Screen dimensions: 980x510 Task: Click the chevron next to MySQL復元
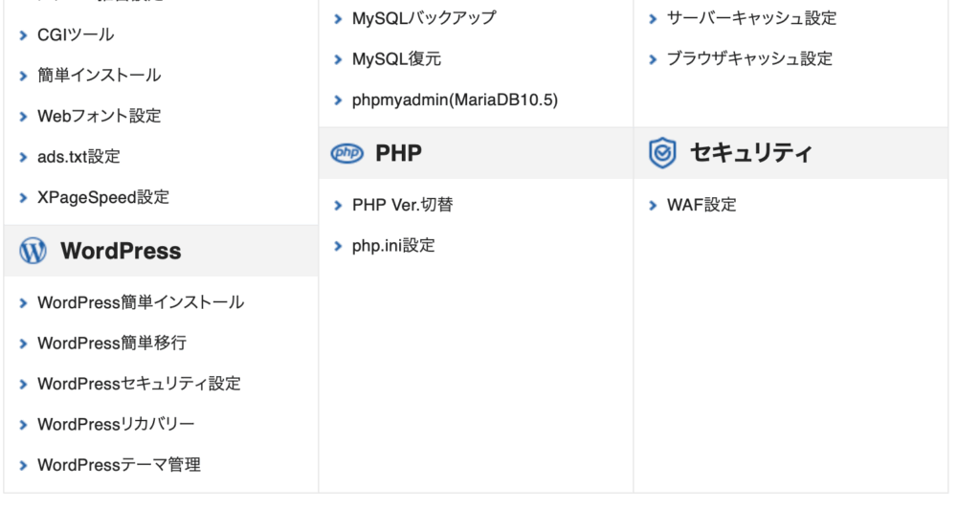point(338,60)
